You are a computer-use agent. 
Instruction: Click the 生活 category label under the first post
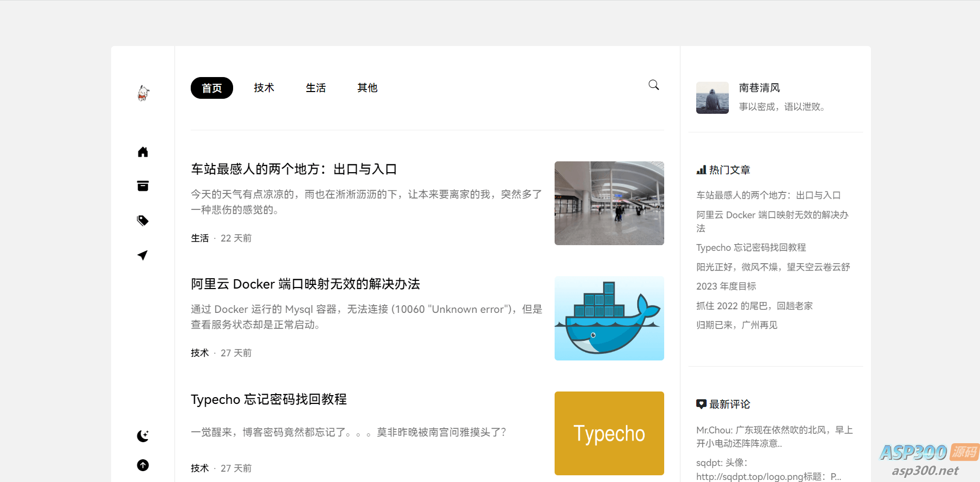click(x=200, y=238)
